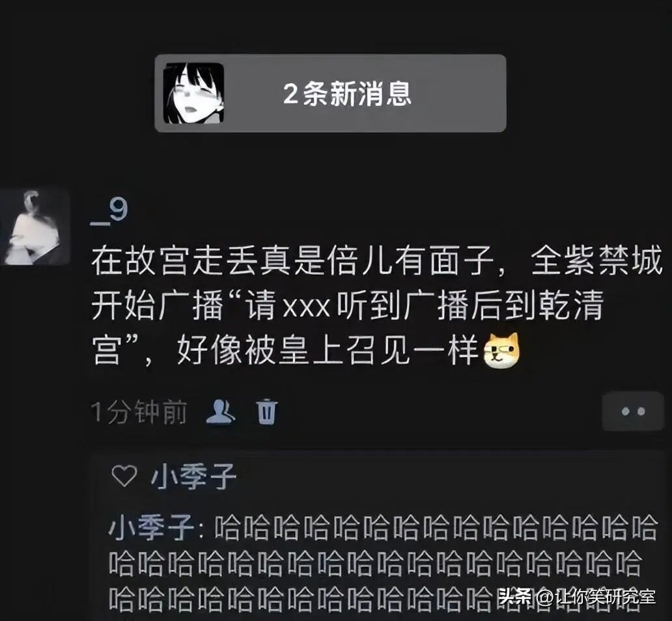Click the post line starting 开始广播

coord(348,305)
